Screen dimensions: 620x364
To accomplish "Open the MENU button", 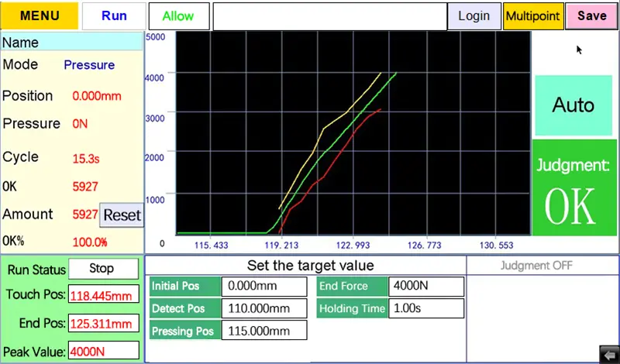I will tap(40, 15).
